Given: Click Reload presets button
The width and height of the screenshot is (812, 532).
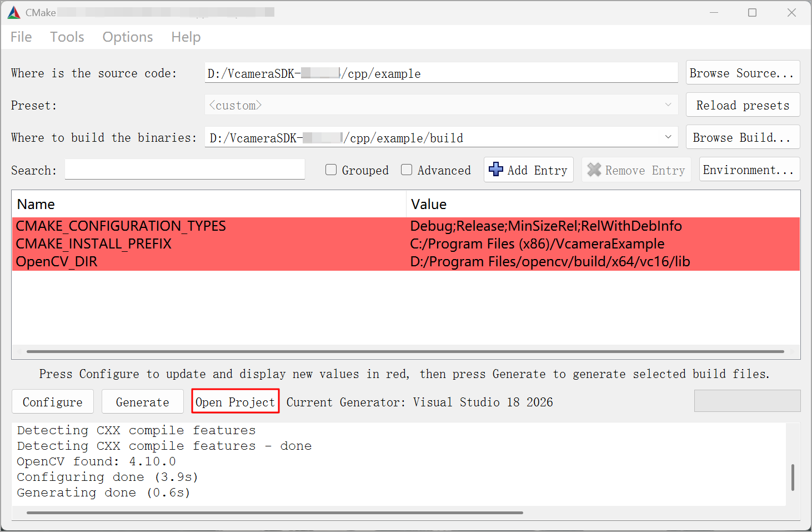Looking at the screenshot, I should (743, 105).
